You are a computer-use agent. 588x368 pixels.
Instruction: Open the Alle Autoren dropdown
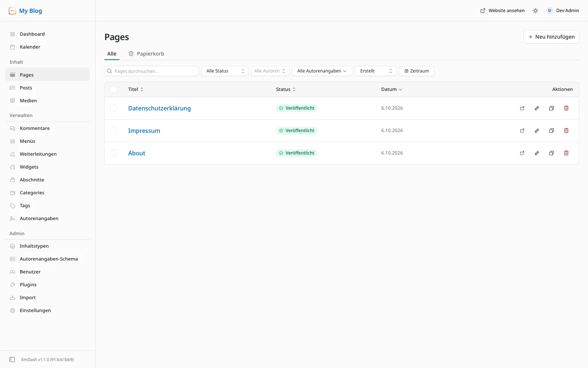click(x=270, y=71)
